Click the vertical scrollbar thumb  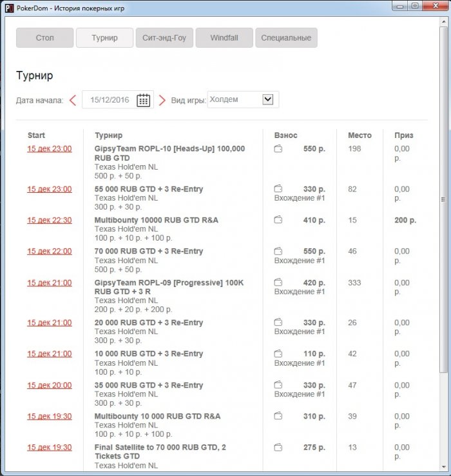pos(443,199)
